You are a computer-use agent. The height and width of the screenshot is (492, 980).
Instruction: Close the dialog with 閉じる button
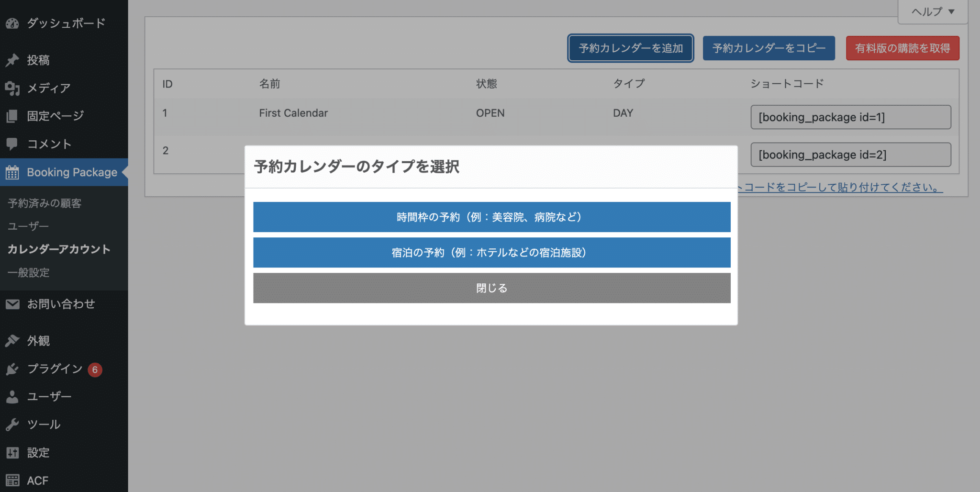491,288
